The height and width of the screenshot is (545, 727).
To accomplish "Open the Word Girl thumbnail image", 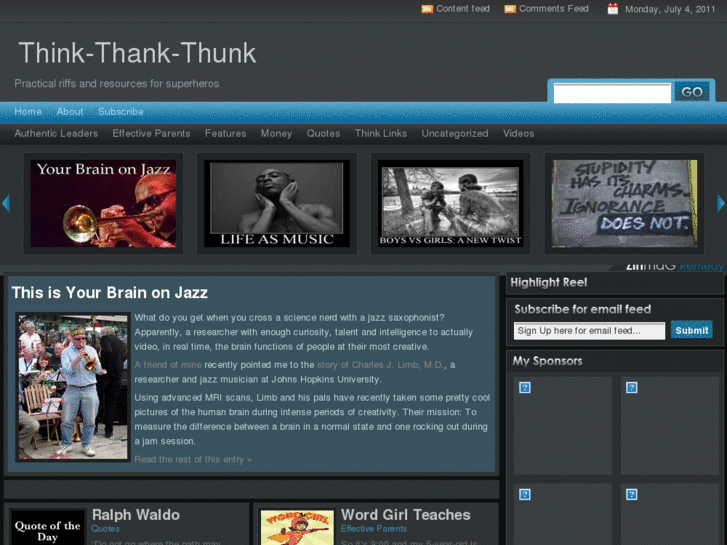I will coord(297,528).
